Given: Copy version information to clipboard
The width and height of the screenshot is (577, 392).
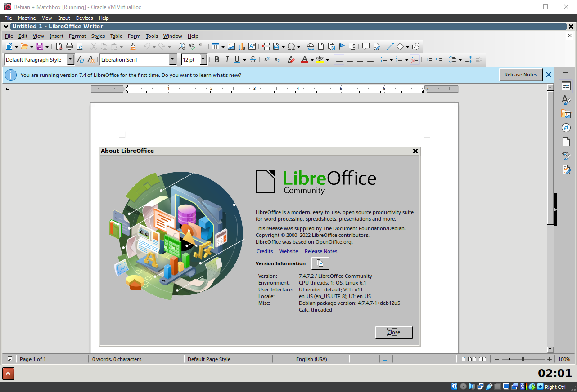Looking at the screenshot, I should [x=320, y=263].
